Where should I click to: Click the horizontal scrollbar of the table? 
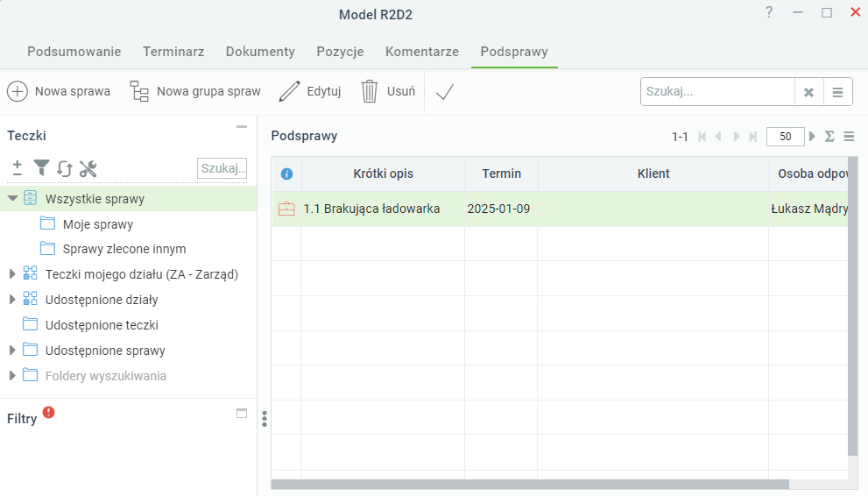(530, 485)
